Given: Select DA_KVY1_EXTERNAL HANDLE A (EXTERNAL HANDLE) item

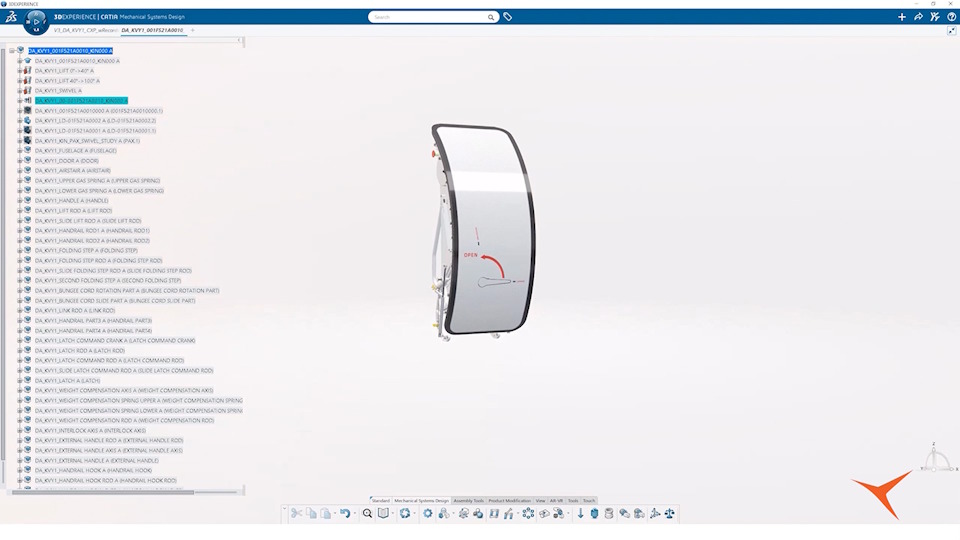Looking at the screenshot, I should click(97, 460).
